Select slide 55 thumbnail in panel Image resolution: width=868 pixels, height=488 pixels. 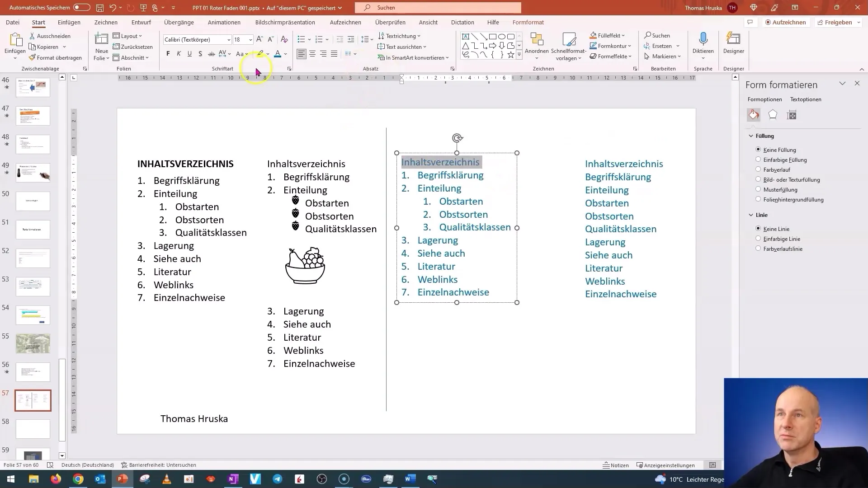point(33,343)
